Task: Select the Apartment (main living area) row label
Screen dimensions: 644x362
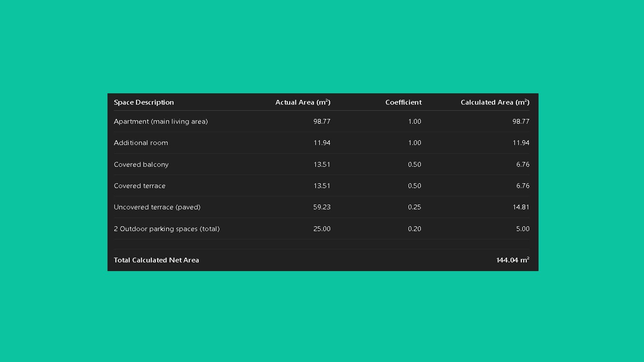Action: pyautogui.click(x=161, y=121)
